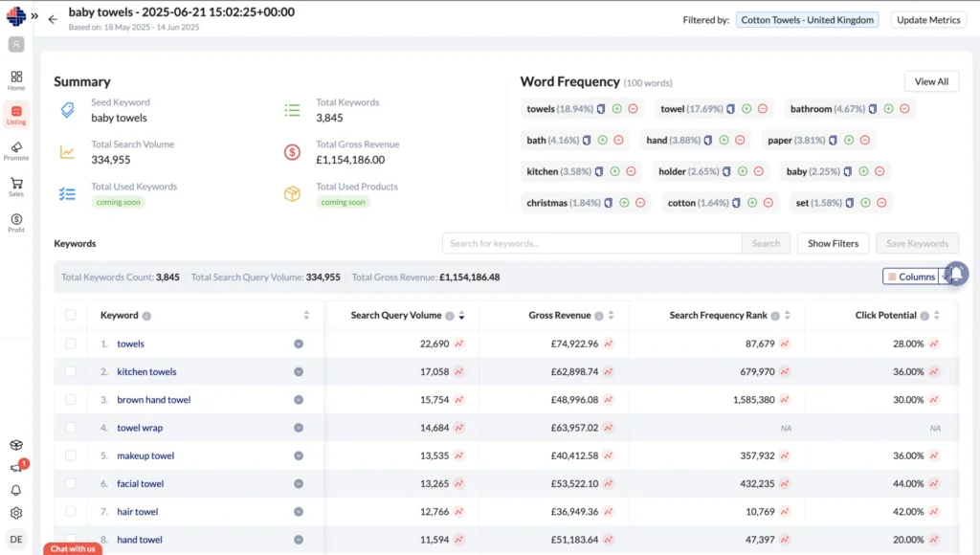The height and width of the screenshot is (555, 980).
Task: Open the 'facial towel' keyword link
Action: 140,483
